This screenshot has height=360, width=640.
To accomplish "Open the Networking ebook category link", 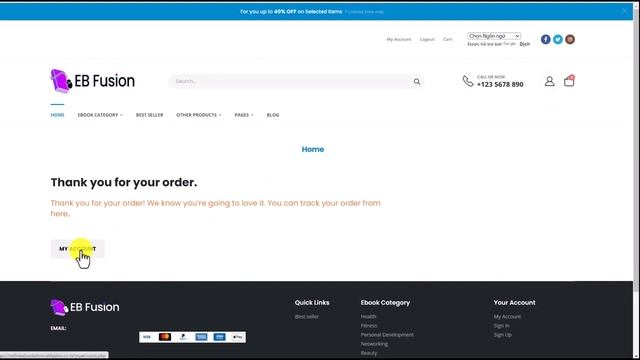I will coord(374,344).
